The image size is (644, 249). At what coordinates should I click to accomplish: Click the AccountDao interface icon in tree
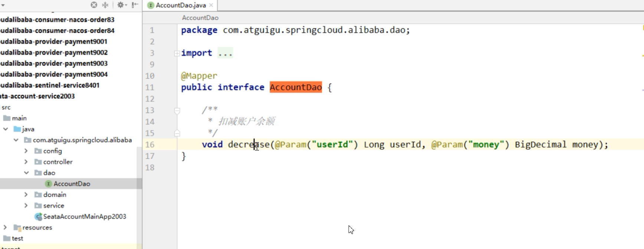point(48,184)
